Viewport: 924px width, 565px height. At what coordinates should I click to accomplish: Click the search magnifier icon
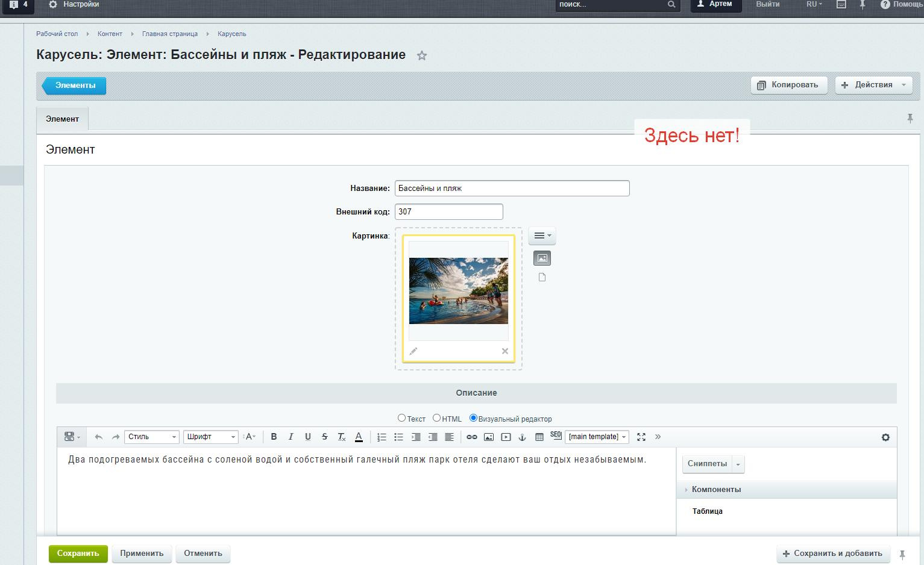671,4
